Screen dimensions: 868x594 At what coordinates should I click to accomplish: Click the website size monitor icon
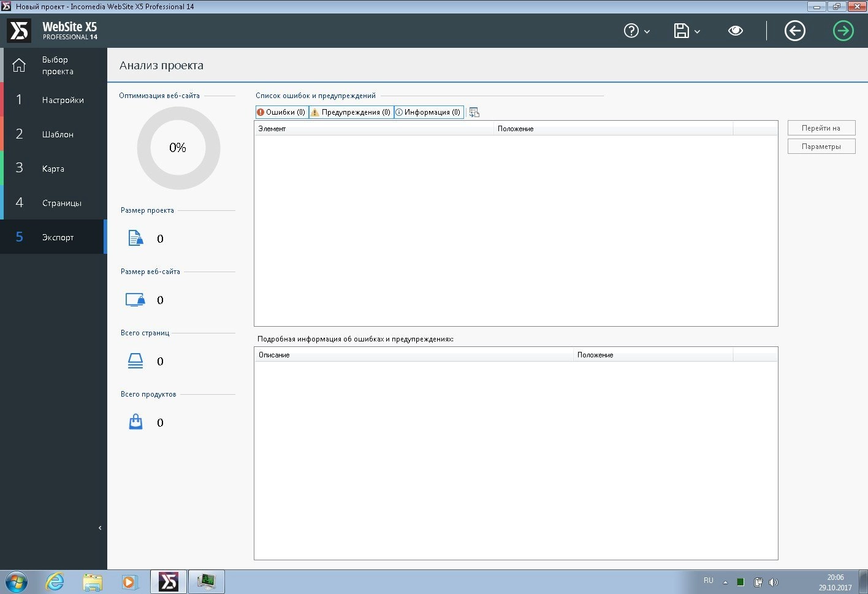tap(135, 300)
